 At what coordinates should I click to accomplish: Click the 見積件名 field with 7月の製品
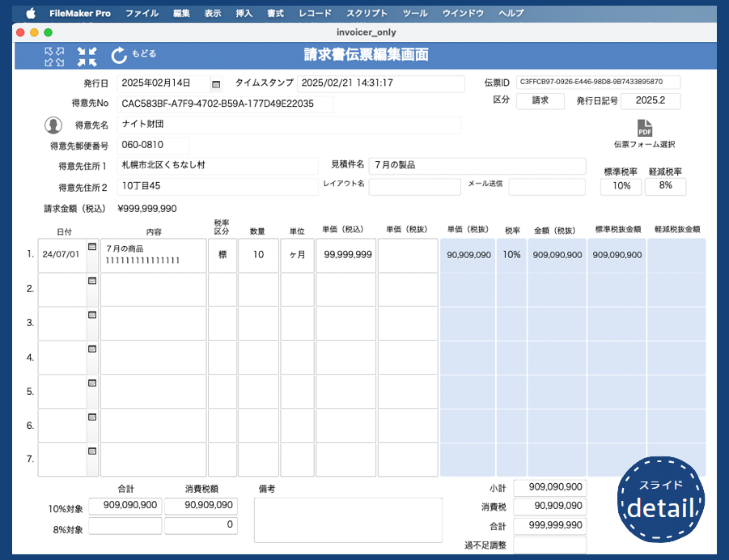tap(477, 165)
